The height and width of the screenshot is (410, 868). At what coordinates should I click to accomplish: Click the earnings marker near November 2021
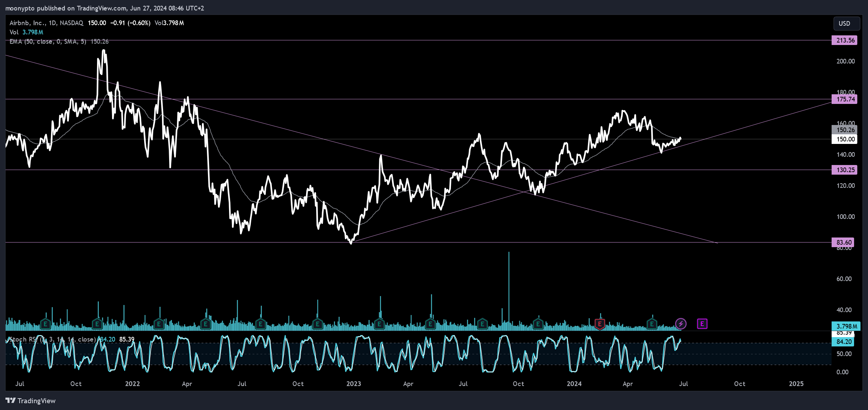97,324
